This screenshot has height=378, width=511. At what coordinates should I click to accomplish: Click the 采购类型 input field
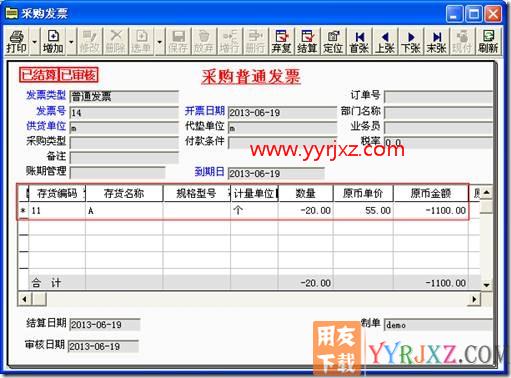coord(124,143)
